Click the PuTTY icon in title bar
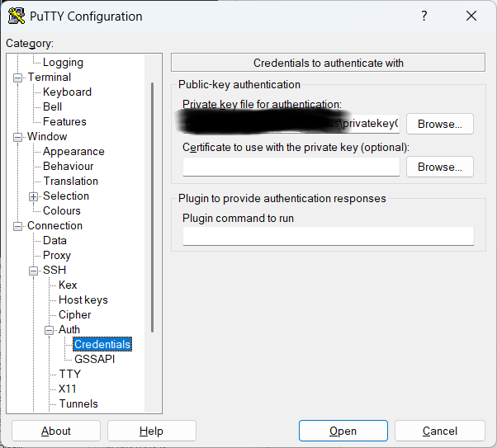This screenshot has height=448, width=497. (x=17, y=16)
